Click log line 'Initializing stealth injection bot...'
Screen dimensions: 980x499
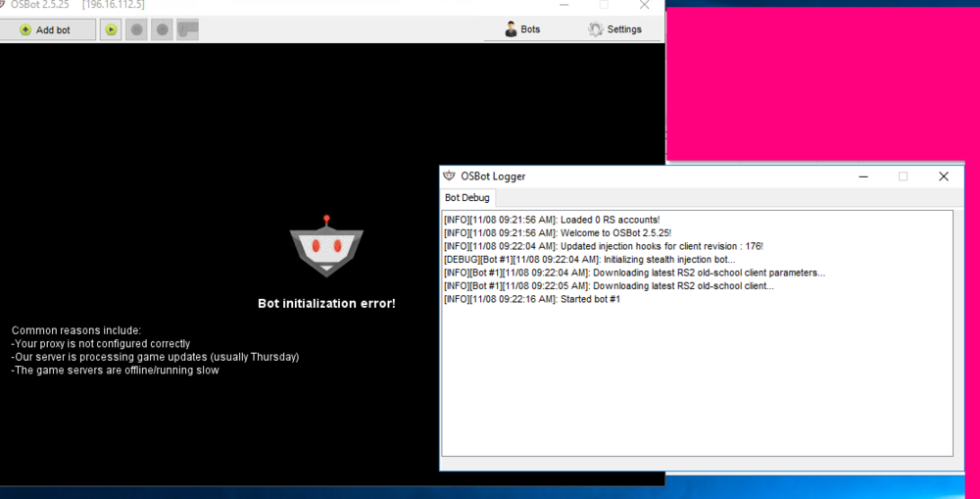[589, 260]
